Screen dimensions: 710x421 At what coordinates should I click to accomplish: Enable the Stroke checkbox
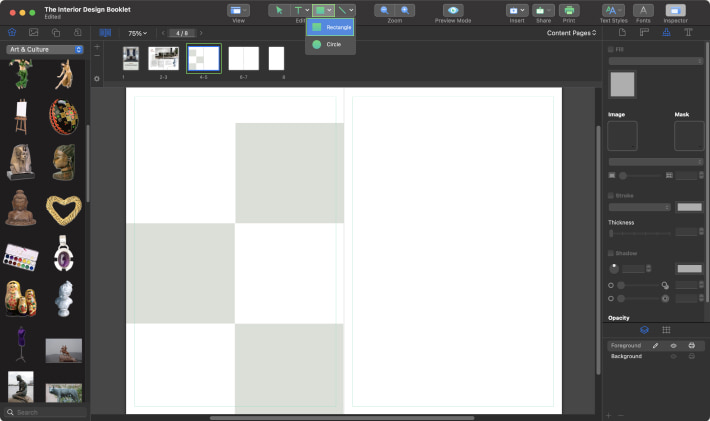[611, 196]
